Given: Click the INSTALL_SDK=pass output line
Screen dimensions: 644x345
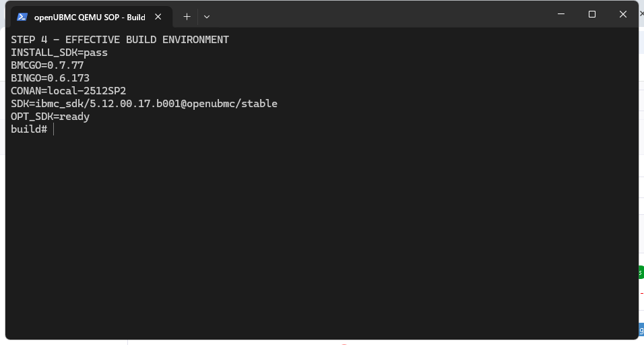Looking at the screenshot, I should 59,53.
